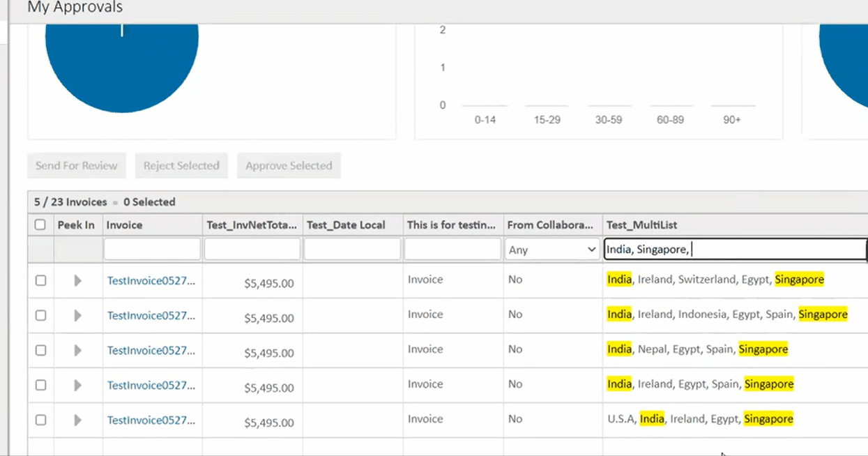Click the $5,495.00 amount in the U.S.A row

click(x=269, y=423)
